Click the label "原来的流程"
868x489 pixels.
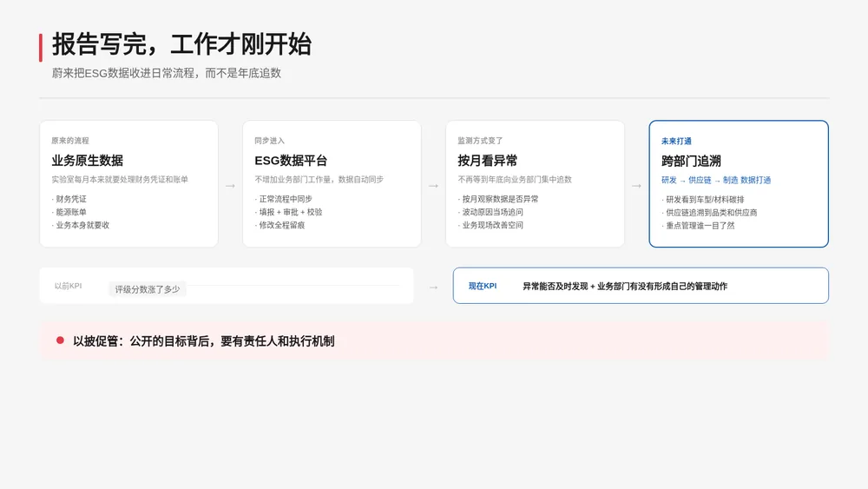pyautogui.click(x=70, y=141)
